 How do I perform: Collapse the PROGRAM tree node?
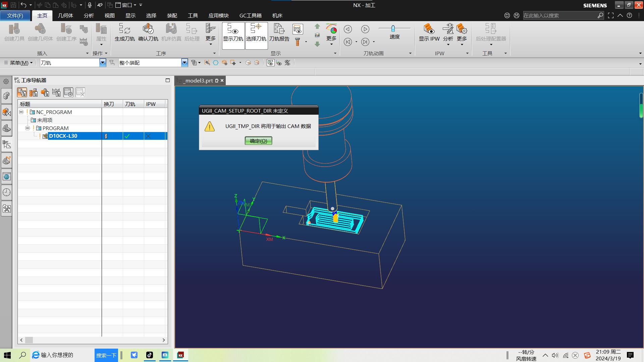[x=28, y=128]
